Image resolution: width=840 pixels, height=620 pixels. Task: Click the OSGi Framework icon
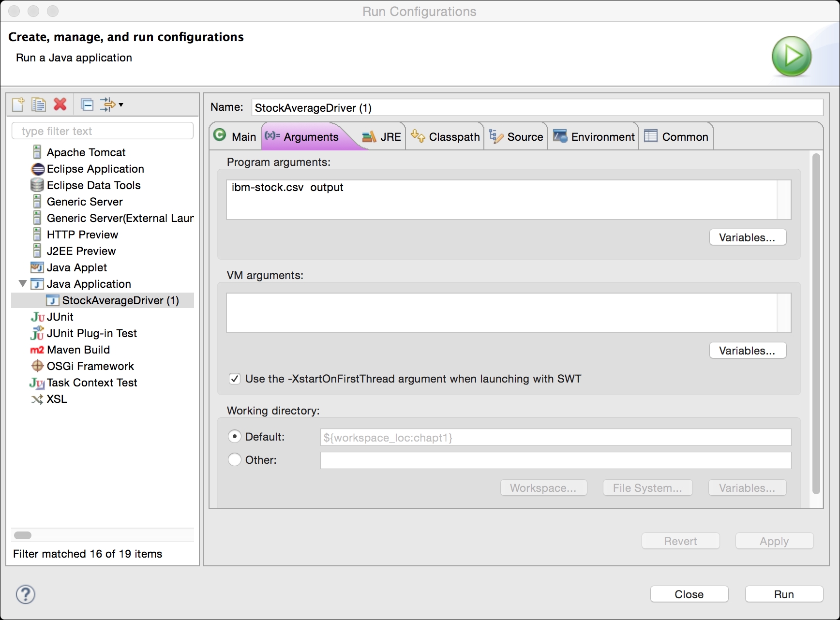pos(37,366)
